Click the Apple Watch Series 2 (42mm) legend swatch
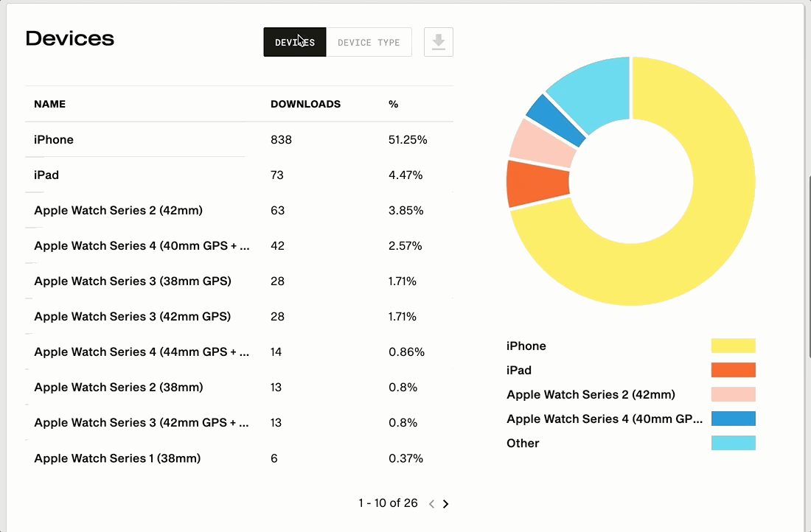Screen dimensions: 811x532 (734, 394)
